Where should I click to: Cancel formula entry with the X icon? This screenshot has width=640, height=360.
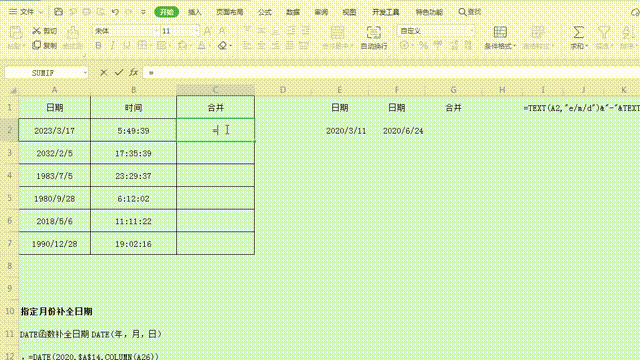point(104,73)
